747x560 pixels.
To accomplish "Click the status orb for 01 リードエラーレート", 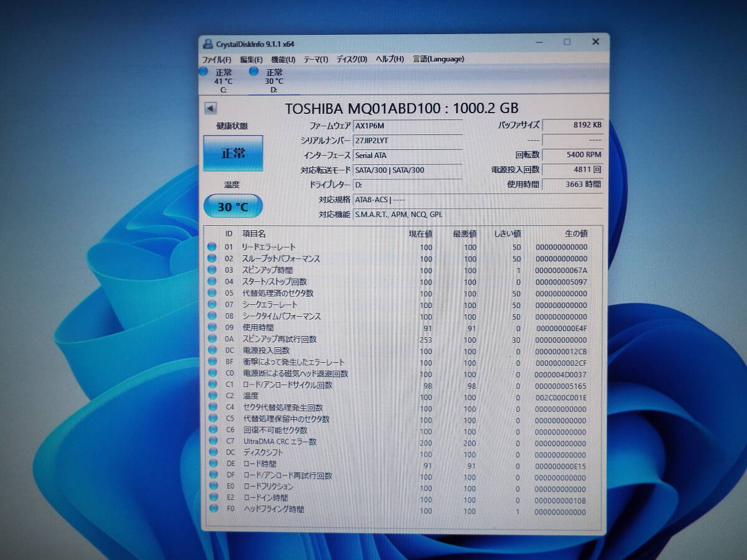I will (x=212, y=247).
